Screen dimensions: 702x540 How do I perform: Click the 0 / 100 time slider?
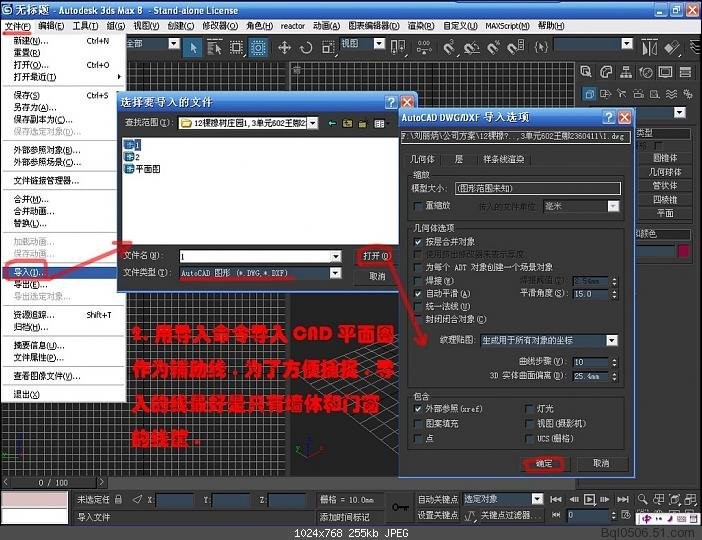click(x=53, y=483)
